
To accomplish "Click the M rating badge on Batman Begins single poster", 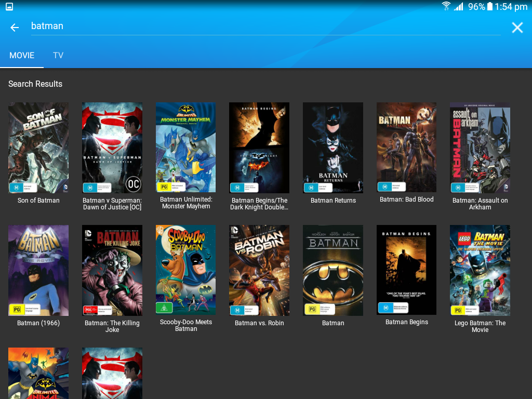I will [393, 308].
